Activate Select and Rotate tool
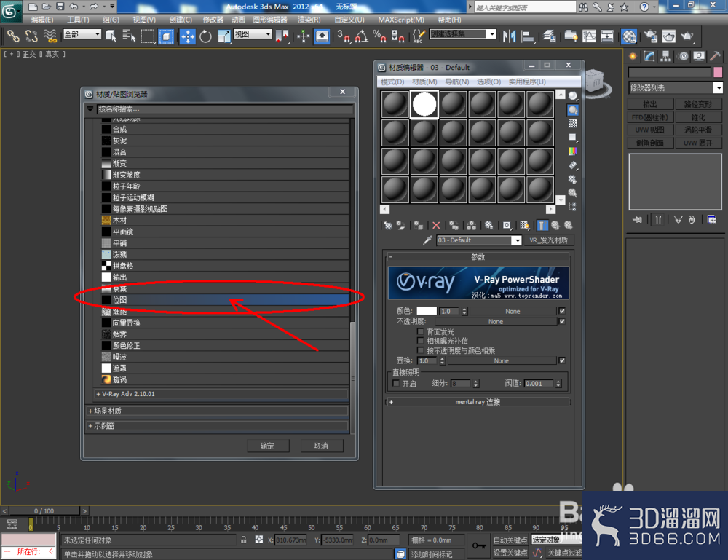This screenshot has height=560, width=728. (x=205, y=36)
